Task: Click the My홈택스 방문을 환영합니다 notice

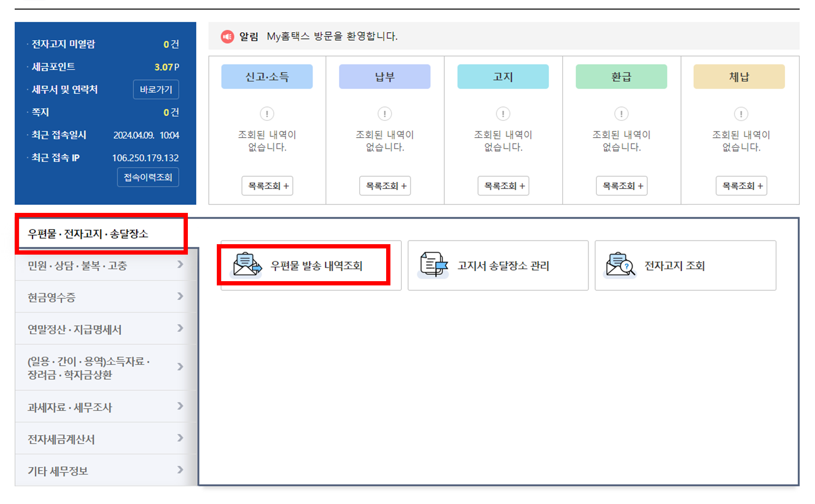Action: coord(332,37)
